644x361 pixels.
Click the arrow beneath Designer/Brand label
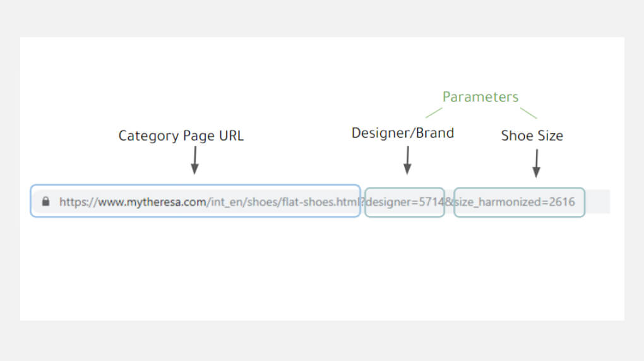click(x=407, y=160)
